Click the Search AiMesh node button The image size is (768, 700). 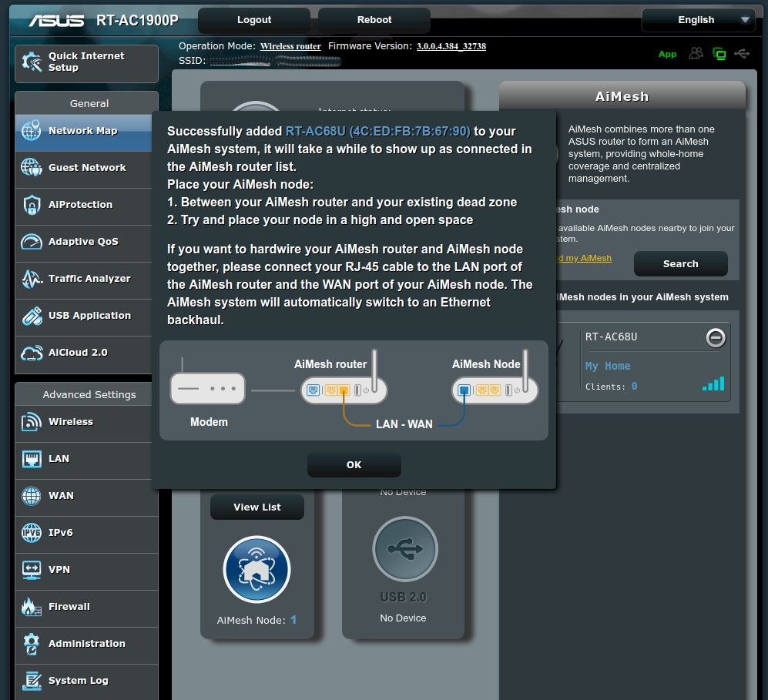(x=680, y=264)
